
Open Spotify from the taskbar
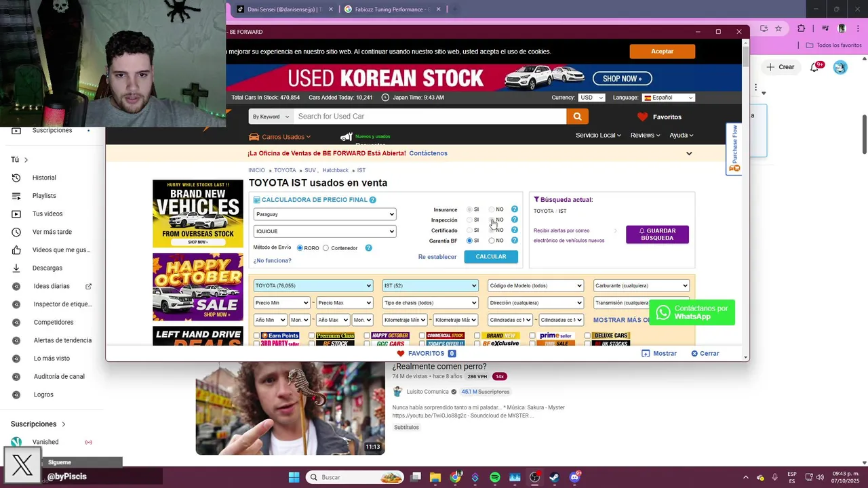[495, 477]
